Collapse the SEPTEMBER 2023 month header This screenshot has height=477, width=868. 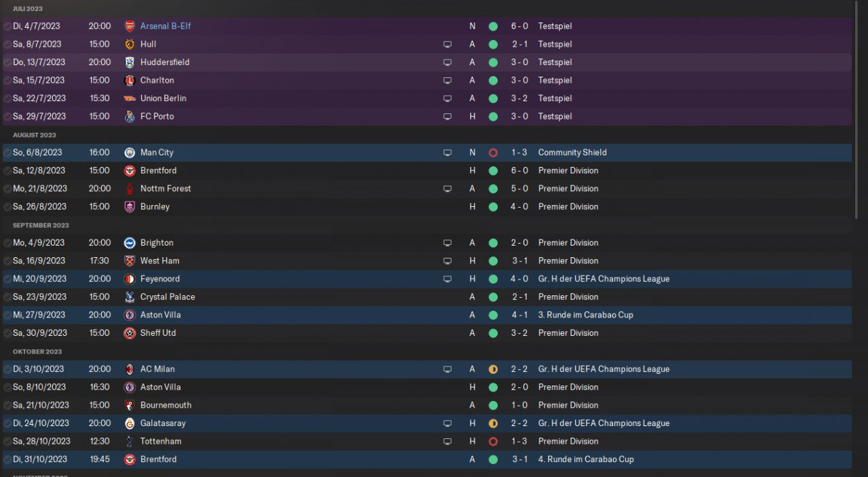pos(41,225)
